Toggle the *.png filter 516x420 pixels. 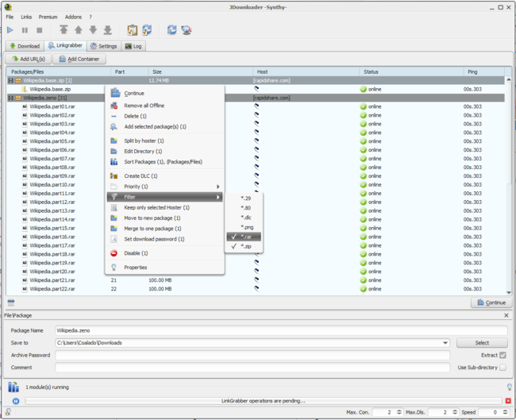pos(244,227)
